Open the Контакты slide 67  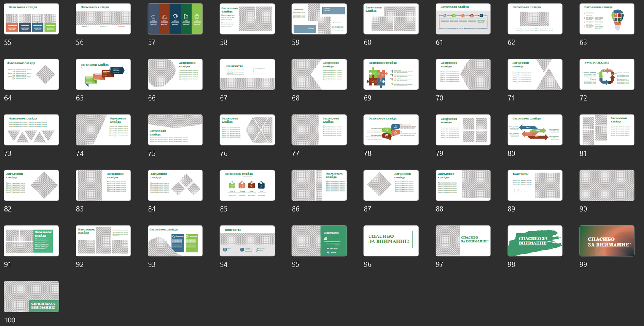tap(247, 74)
